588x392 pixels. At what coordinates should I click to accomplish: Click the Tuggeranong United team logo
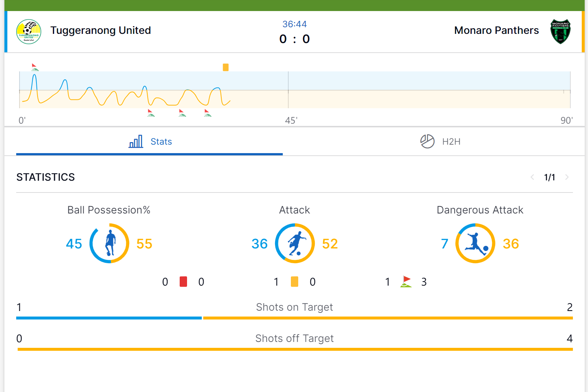point(29,32)
